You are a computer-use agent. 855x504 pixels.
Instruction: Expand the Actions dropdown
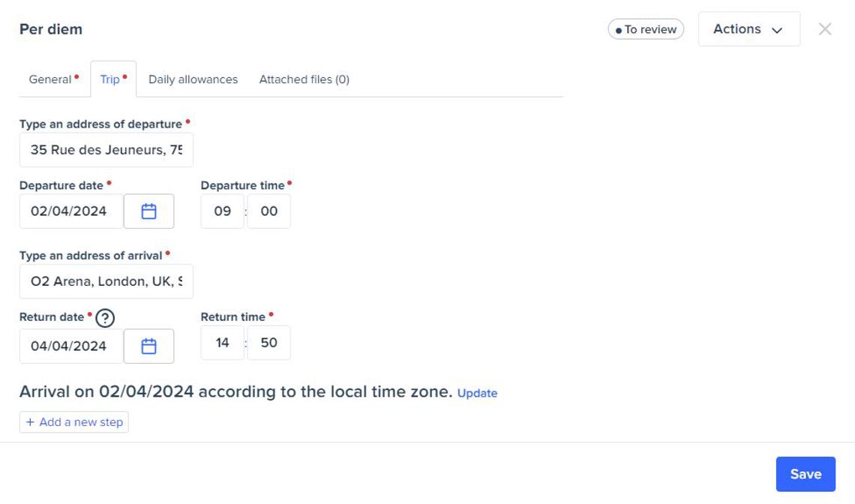click(x=748, y=29)
